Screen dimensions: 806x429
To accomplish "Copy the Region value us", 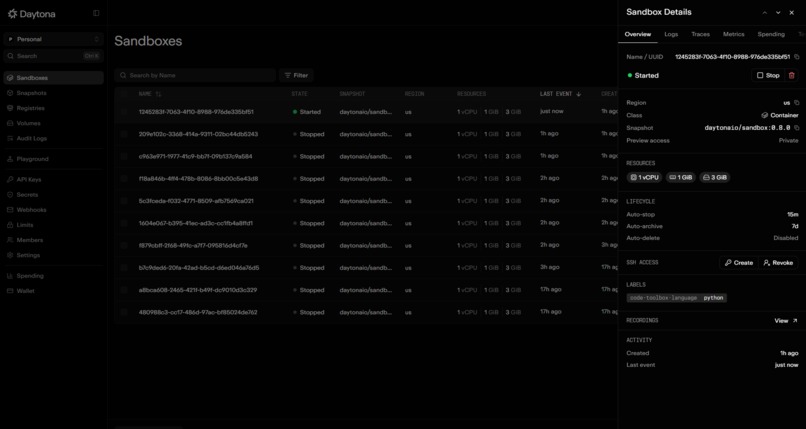I will pyautogui.click(x=797, y=103).
